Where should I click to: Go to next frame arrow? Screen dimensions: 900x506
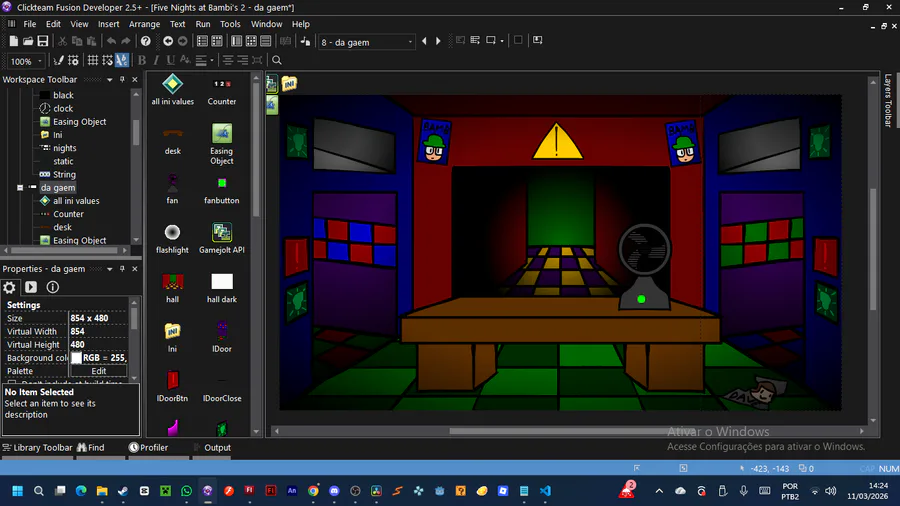click(438, 41)
